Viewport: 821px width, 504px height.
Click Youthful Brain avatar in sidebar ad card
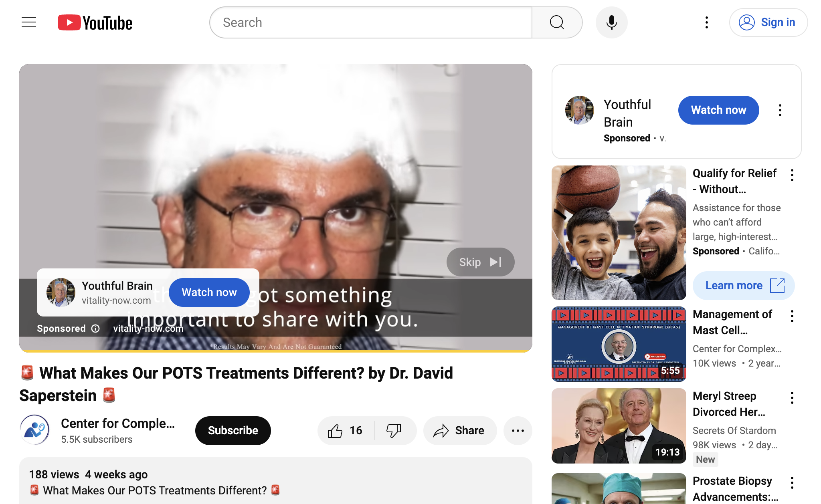click(x=579, y=110)
